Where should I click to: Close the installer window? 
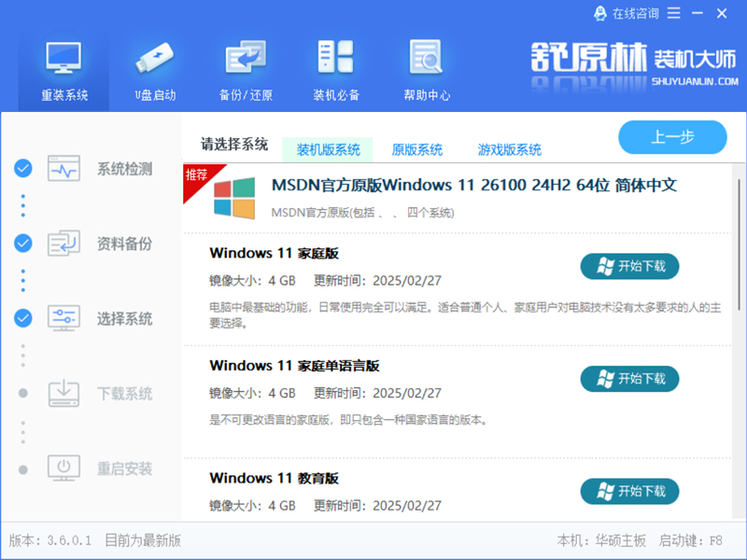722,13
